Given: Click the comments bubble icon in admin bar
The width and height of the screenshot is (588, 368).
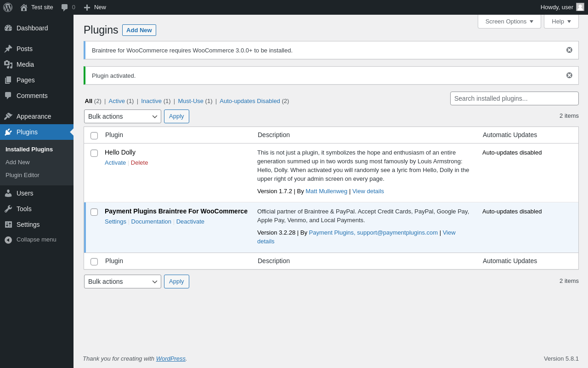Looking at the screenshot, I should pyautogui.click(x=65, y=7).
